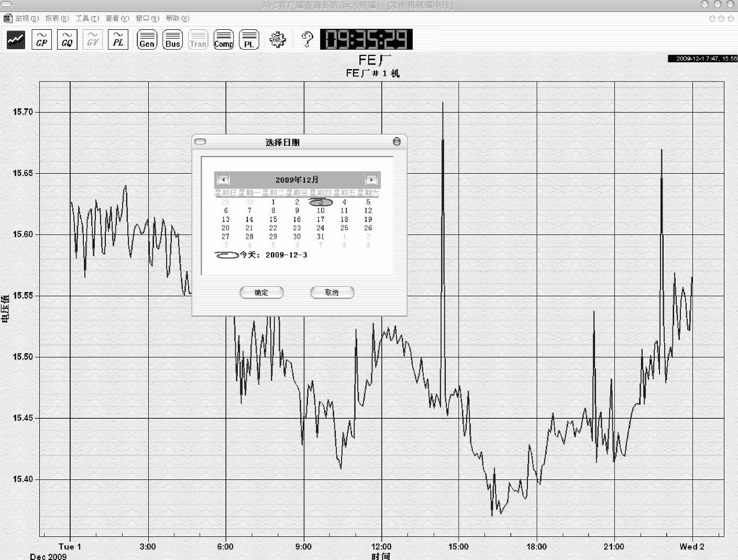This screenshot has width=738, height=560.
Task: Go to next month in the calendar
Action: pyautogui.click(x=371, y=180)
